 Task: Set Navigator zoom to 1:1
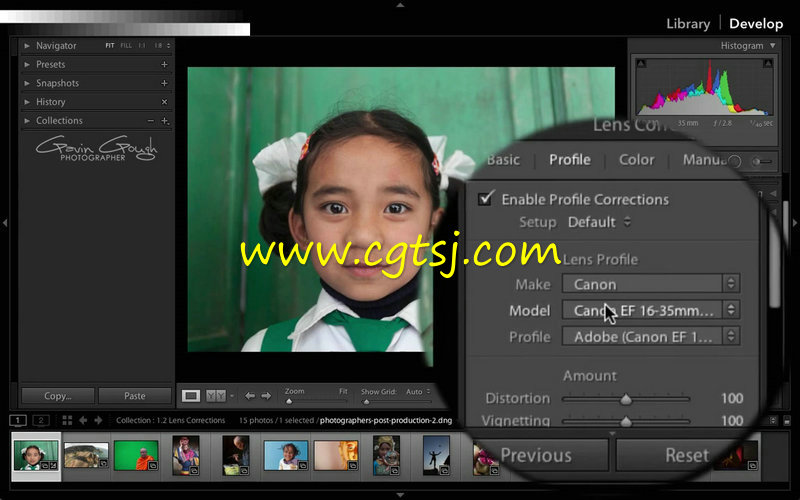142,45
